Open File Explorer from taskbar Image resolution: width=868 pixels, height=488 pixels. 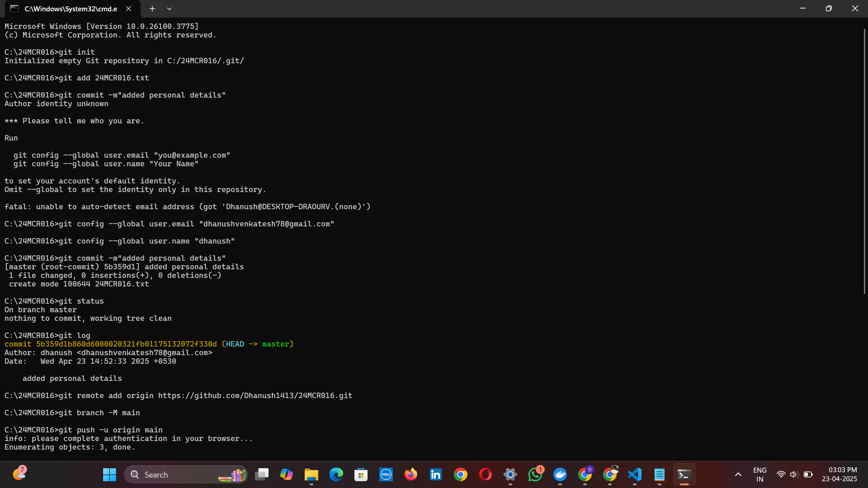pyautogui.click(x=311, y=474)
